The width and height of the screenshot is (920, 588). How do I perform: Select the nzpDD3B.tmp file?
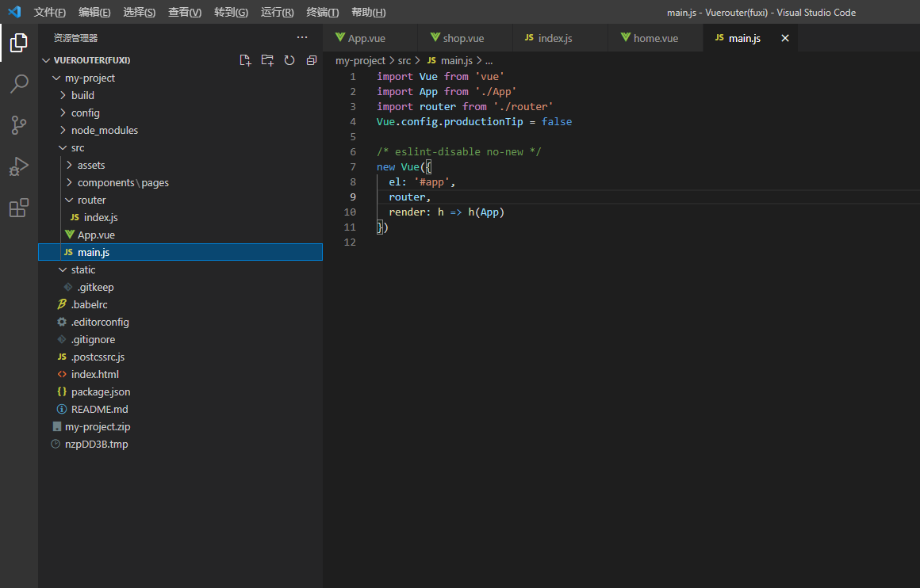pyautogui.click(x=180, y=445)
